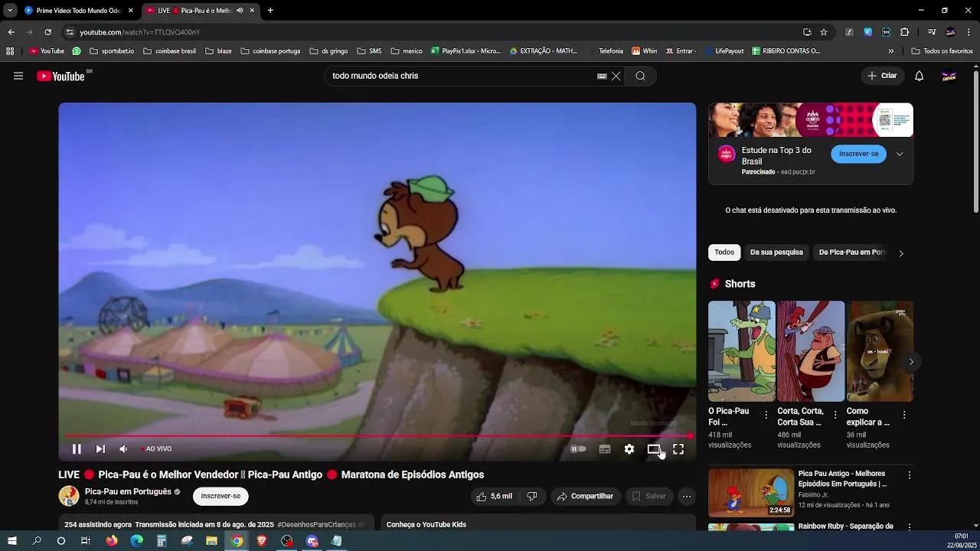
Task: Click the search box with 'todo mundo odeia chris'
Action: (459, 76)
